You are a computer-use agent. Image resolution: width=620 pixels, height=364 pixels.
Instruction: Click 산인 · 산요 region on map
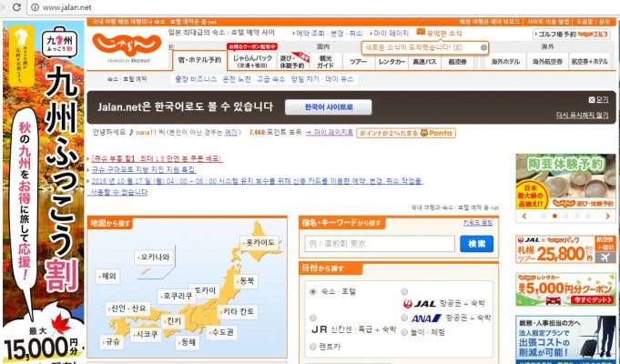pos(127,308)
